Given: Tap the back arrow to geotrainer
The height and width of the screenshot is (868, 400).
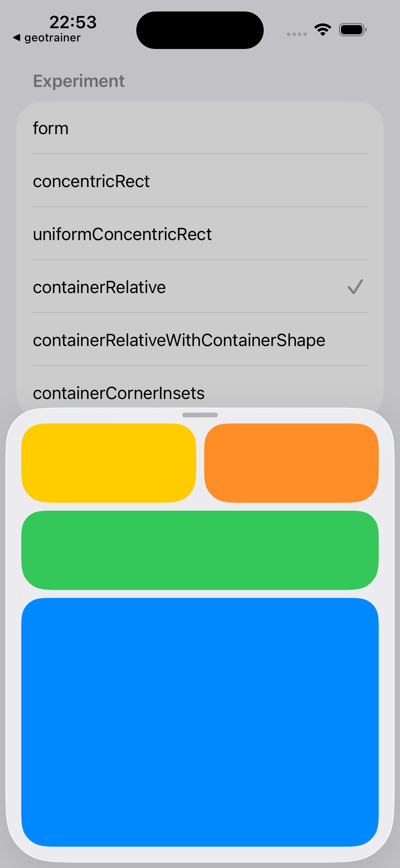Looking at the screenshot, I should [17, 38].
